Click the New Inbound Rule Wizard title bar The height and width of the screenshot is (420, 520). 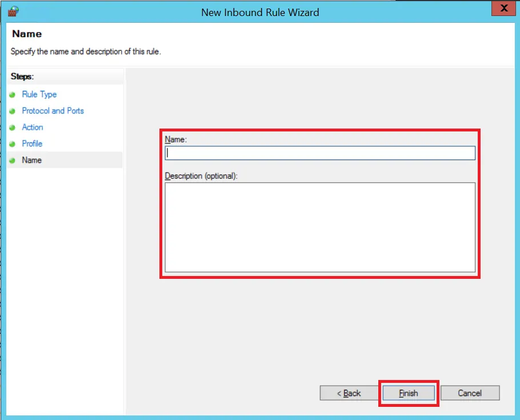(260, 11)
